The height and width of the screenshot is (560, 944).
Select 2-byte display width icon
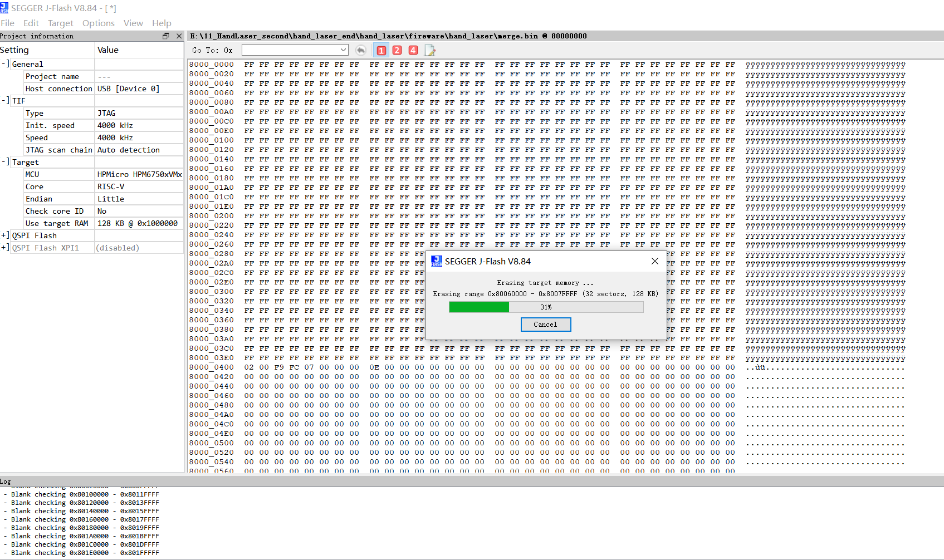[x=397, y=50]
